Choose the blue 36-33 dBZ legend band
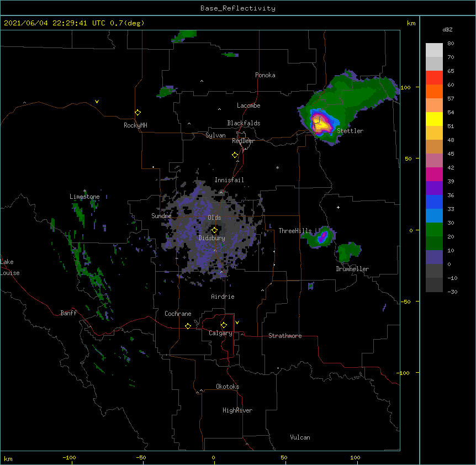This screenshot has width=476, height=465. click(434, 202)
